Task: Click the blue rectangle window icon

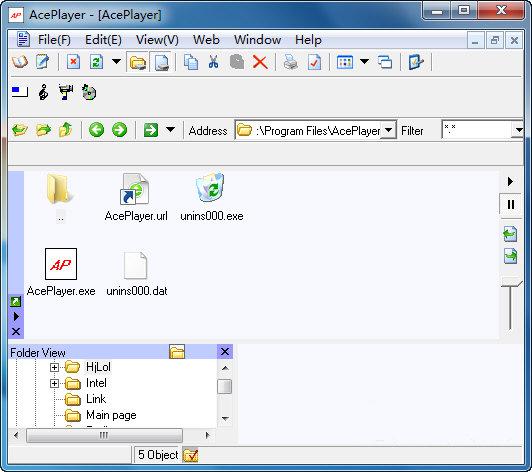Action: (20, 92)
